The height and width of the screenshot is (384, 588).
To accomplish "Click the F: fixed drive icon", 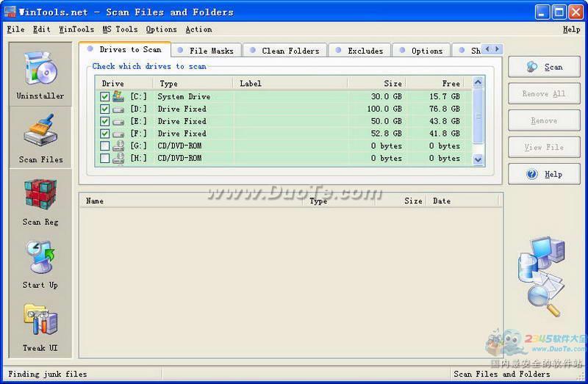I will click(118, 134).
